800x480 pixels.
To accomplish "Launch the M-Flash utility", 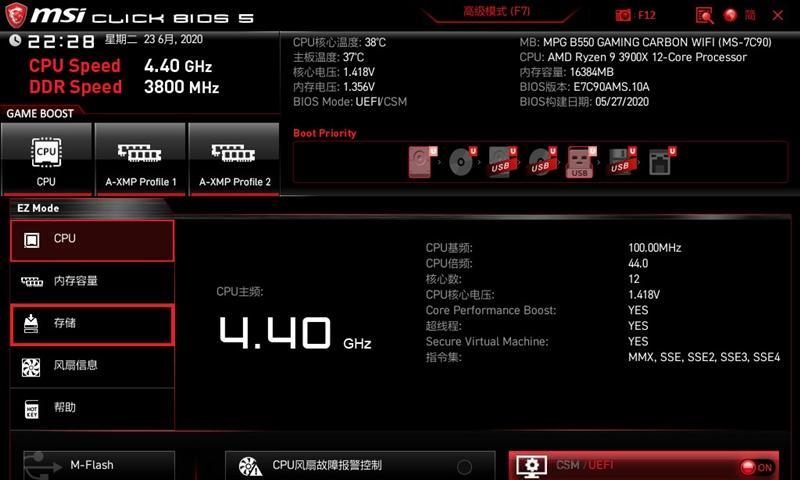I will pos(99,465).
